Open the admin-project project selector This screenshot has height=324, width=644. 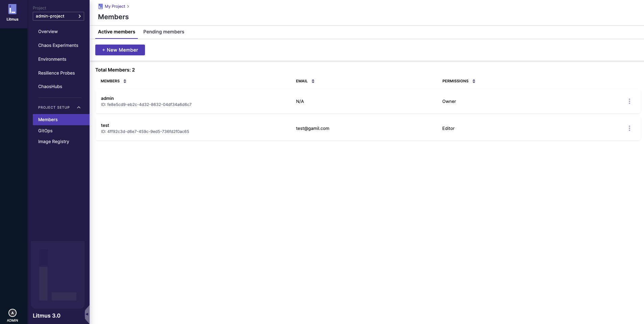pos(58,16)
